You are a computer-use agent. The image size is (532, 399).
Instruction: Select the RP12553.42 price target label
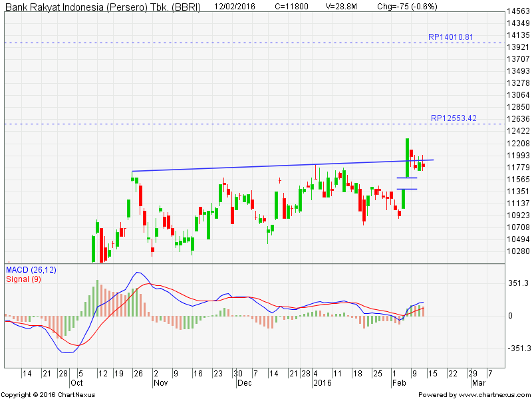click(454, 118)
